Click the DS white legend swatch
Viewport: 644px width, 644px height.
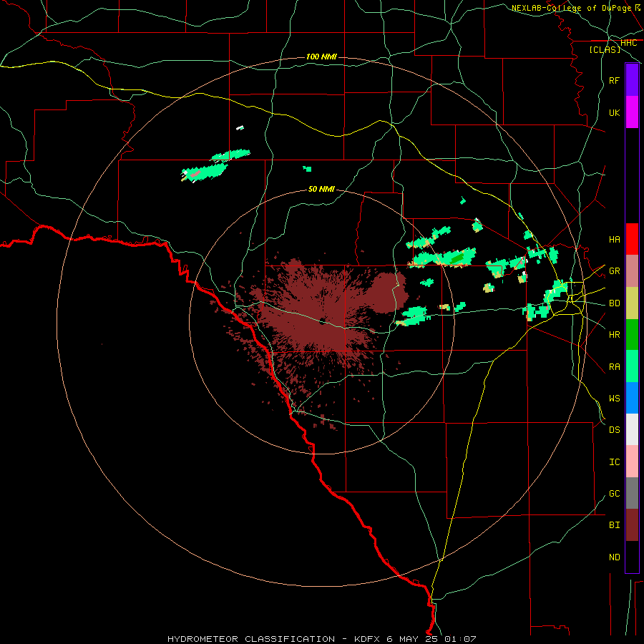click(632, 429)
